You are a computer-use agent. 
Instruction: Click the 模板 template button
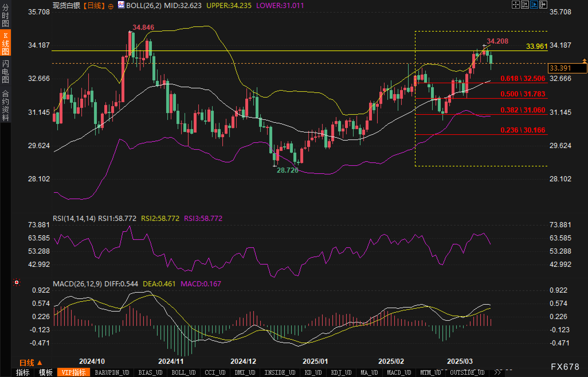coord(46,372)
